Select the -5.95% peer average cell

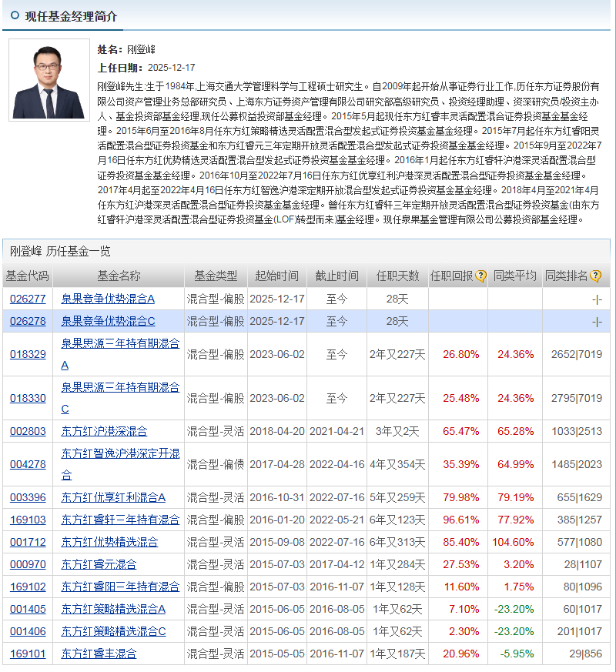[x=517, y=654]
